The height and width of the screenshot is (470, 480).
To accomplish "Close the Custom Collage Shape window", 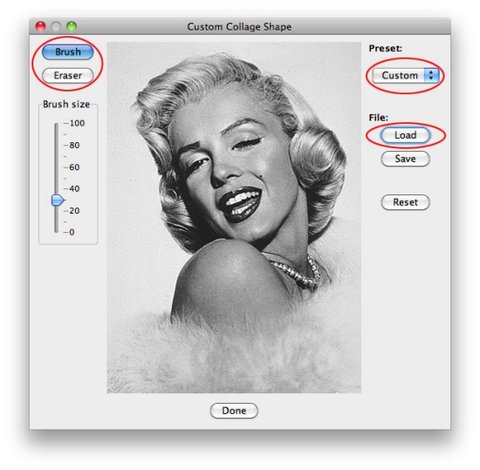I will coord(41,26).
